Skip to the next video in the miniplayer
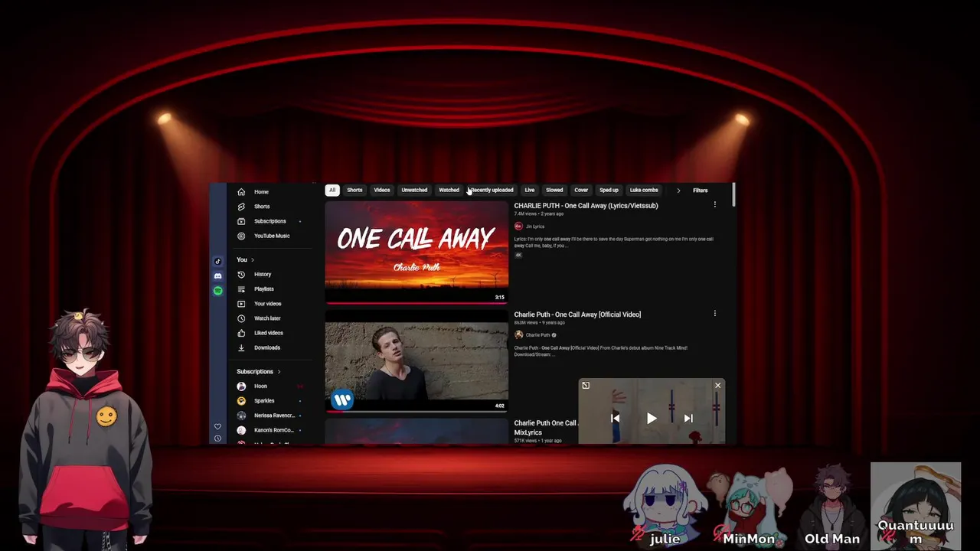The width and height of the screenshot is (980, 551). click(x=688, y=419)
